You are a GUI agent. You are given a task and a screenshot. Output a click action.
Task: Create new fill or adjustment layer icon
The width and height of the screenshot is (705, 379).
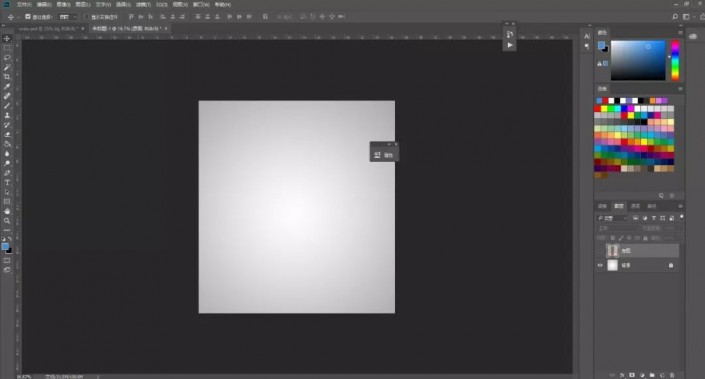[x=642, y=375]
